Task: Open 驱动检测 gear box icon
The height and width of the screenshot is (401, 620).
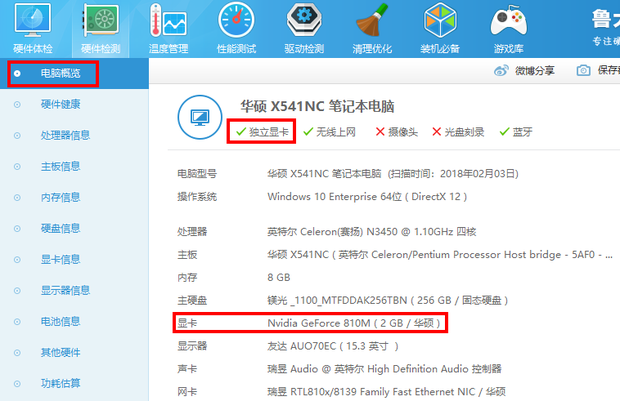Action: 304,20
